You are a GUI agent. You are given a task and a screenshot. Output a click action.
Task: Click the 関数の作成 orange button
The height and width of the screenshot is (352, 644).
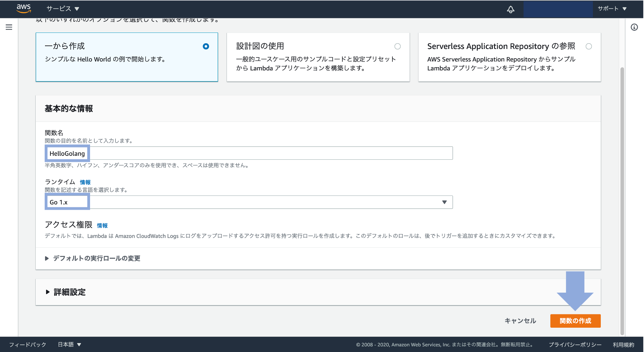575,321
